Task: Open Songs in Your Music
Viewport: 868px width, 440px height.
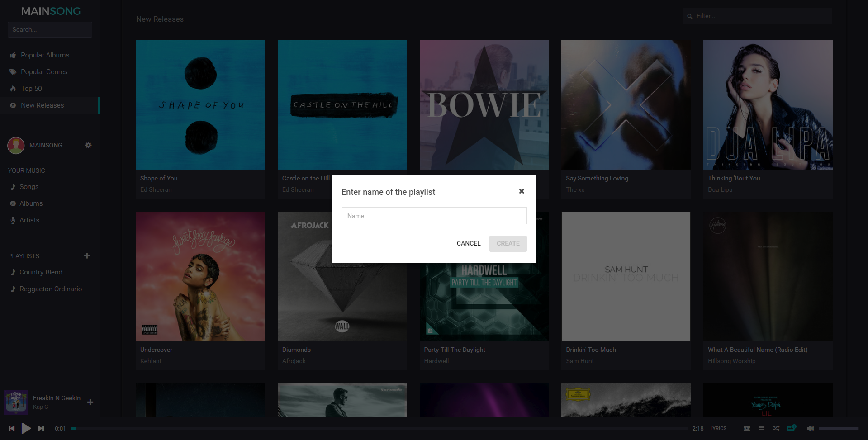Action: tap(29, 187)
